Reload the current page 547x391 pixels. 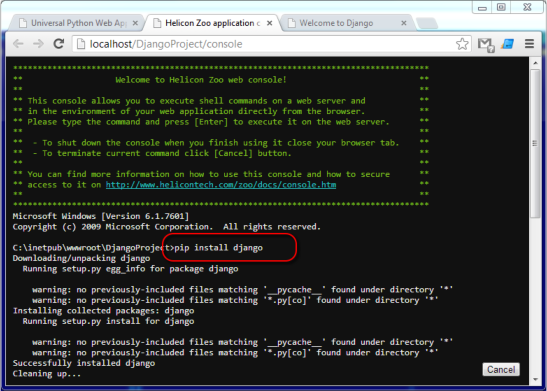coord(59,44)
